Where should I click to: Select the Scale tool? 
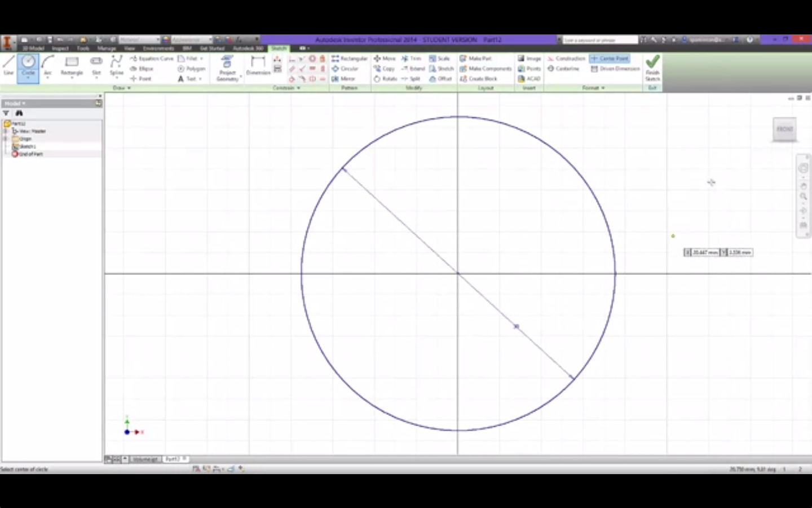tap(439, 59)
